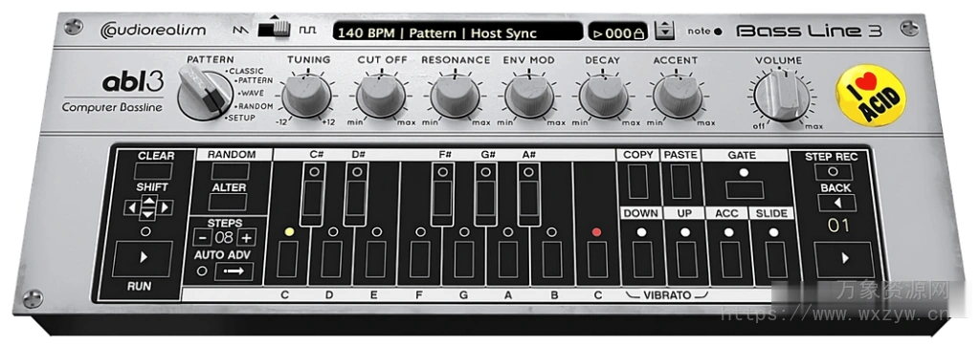Viewport: 980px width, 347px height.
Task: Toggle the waveform selector switch
Action: [x=275, y=29]
